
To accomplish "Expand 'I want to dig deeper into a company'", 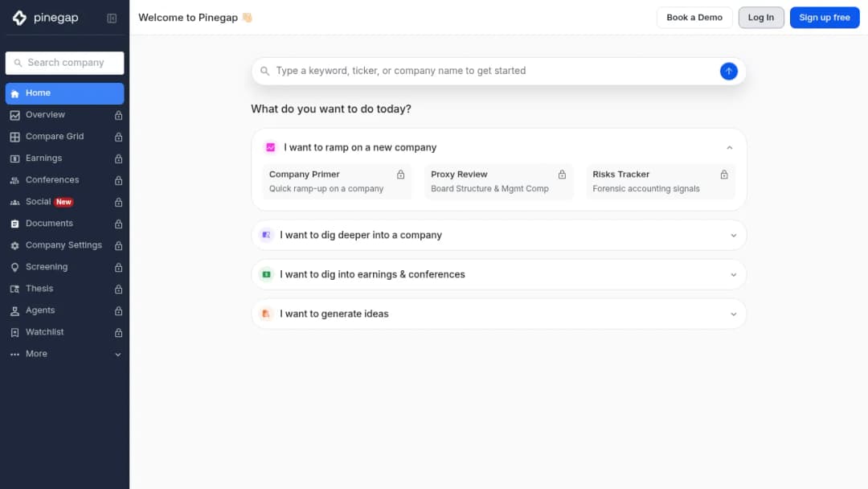I will (x=499, y=236).
